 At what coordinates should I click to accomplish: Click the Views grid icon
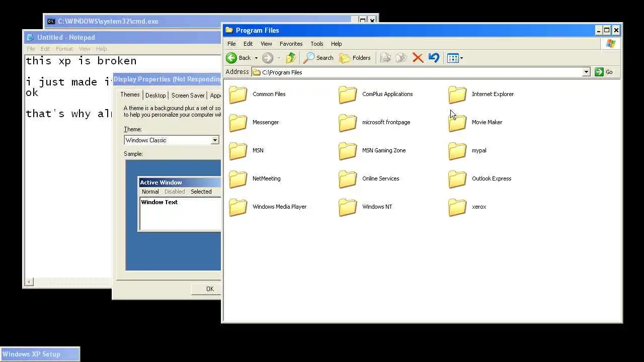pyautogui.click(x=453, y=58)
